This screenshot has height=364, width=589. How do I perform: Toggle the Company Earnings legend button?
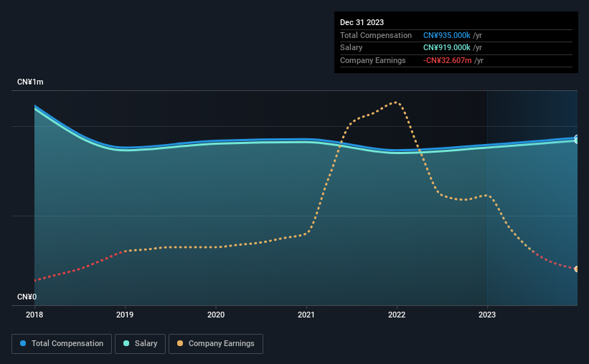(216, 344)
